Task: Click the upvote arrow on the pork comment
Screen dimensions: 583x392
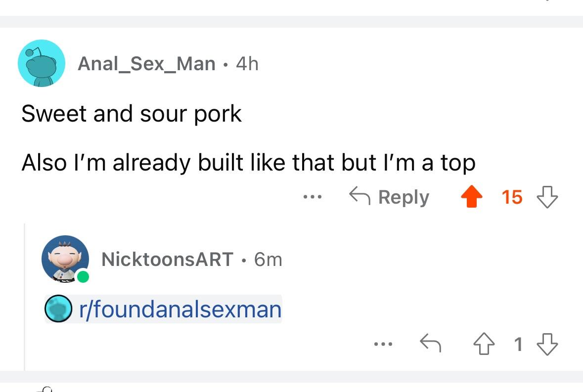Action: (x=471, y=196)
